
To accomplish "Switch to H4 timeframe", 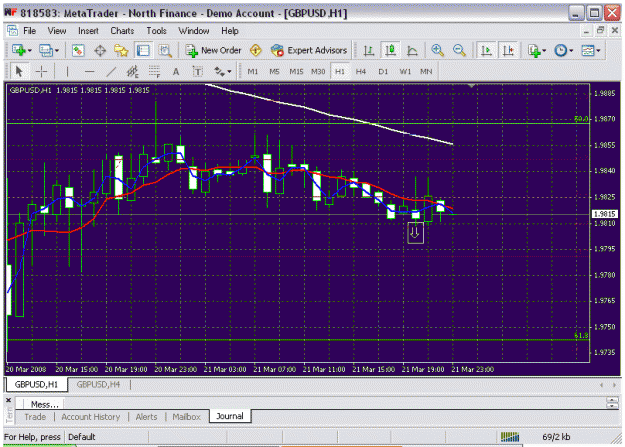I will pos(361,72).
